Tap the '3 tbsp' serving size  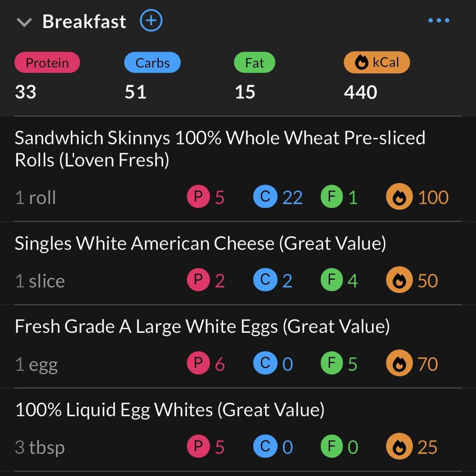pos(40,447)
